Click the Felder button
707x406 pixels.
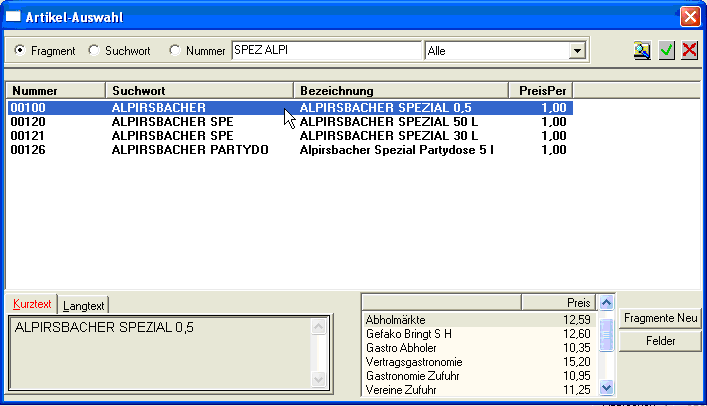660,341
